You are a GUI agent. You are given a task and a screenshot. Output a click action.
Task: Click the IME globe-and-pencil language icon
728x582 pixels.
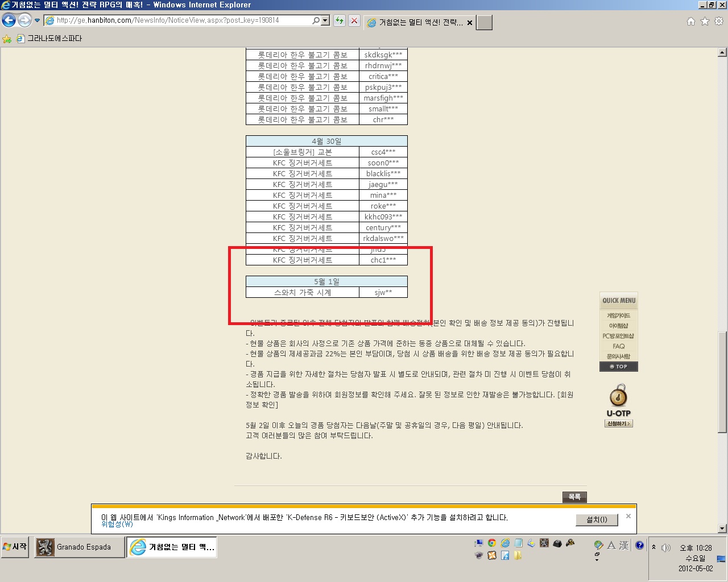[598, 545]
